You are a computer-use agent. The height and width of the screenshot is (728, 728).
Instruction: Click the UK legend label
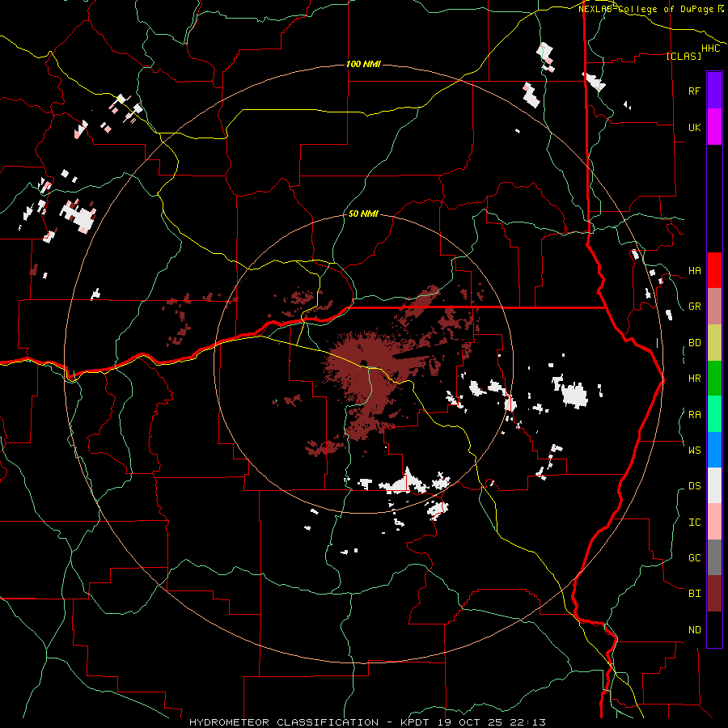(694, 127)
